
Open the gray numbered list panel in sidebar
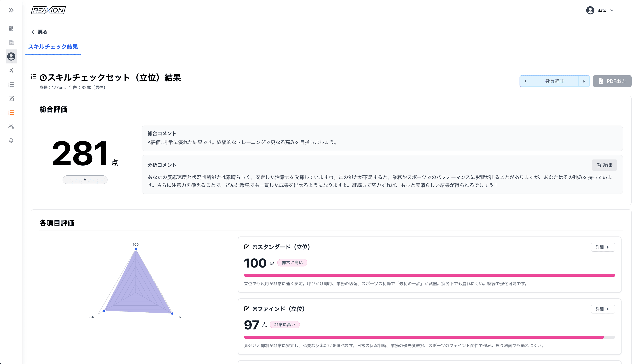pos(11,84)
